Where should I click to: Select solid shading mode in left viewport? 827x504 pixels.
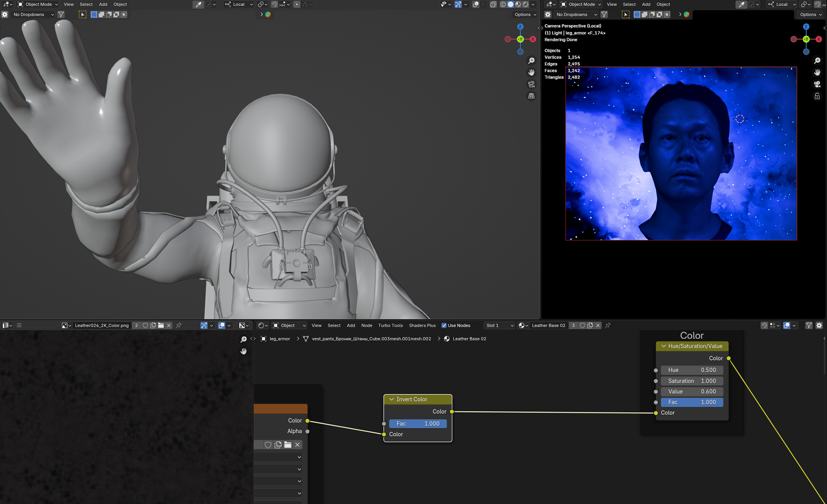pos(510,4)
